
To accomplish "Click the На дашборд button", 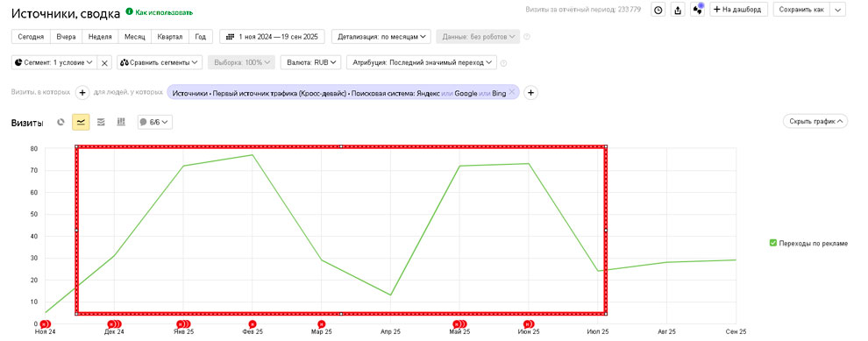I will pyautogui.click(x=738, y=10).
